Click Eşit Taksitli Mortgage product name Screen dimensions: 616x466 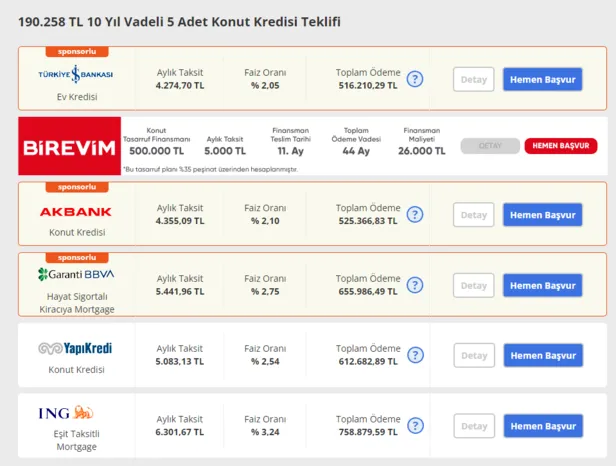[77, 440]
